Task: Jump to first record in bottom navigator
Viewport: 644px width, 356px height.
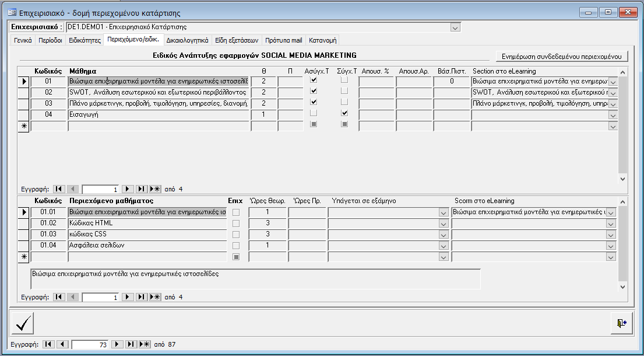Action: coord(49,344)
